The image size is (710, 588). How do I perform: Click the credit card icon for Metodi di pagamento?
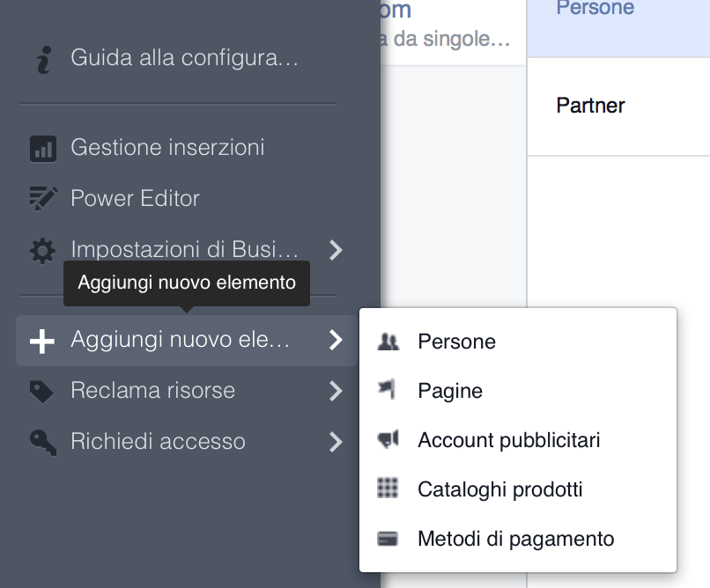click(x=388, y=539)
